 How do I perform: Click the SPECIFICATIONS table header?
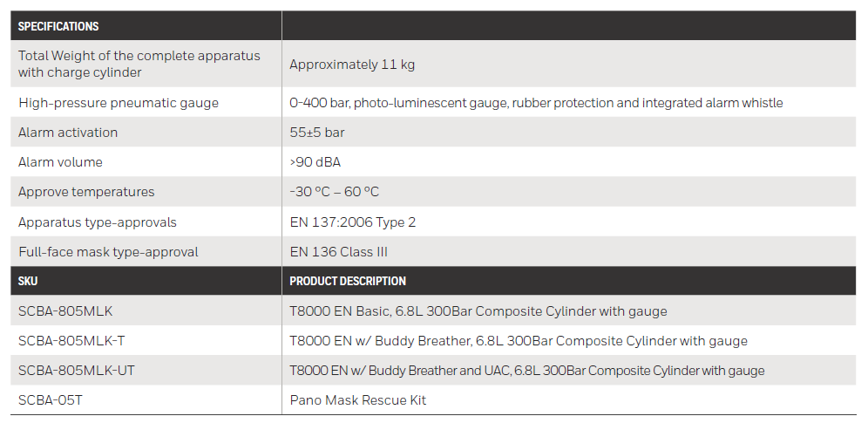coord(58,26)
